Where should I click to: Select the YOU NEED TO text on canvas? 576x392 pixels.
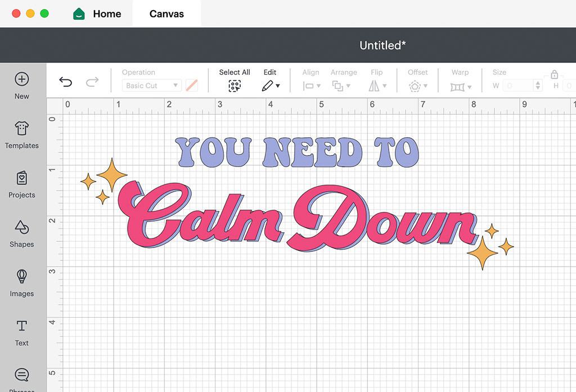click(x=297, y=152)
